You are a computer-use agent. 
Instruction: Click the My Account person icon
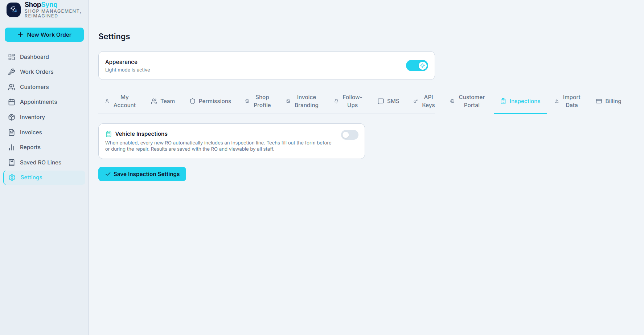[107, 101]
